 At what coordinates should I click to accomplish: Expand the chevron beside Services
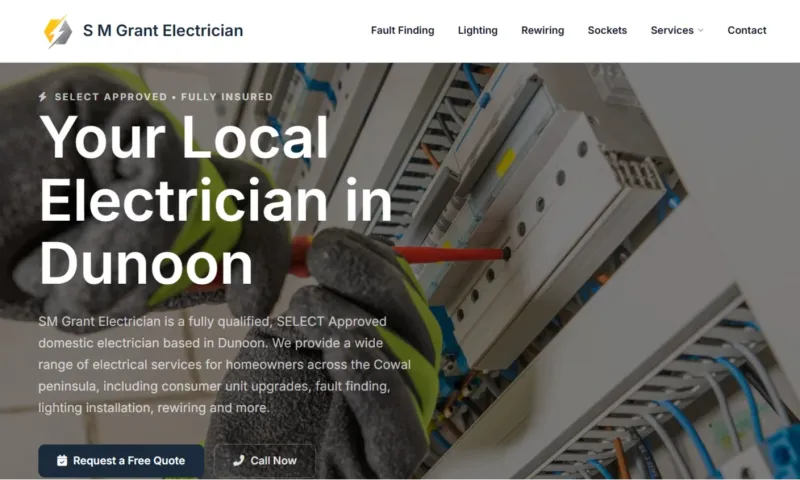(x=701, y=31)
